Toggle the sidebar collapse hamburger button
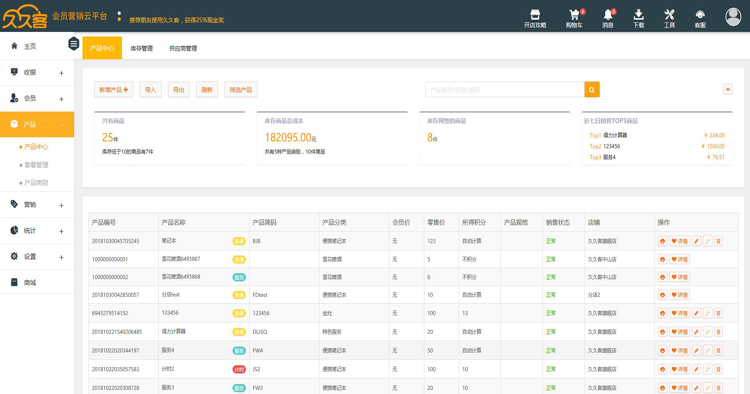The height and width of the screenshot is (394, 750). point(73,44)
